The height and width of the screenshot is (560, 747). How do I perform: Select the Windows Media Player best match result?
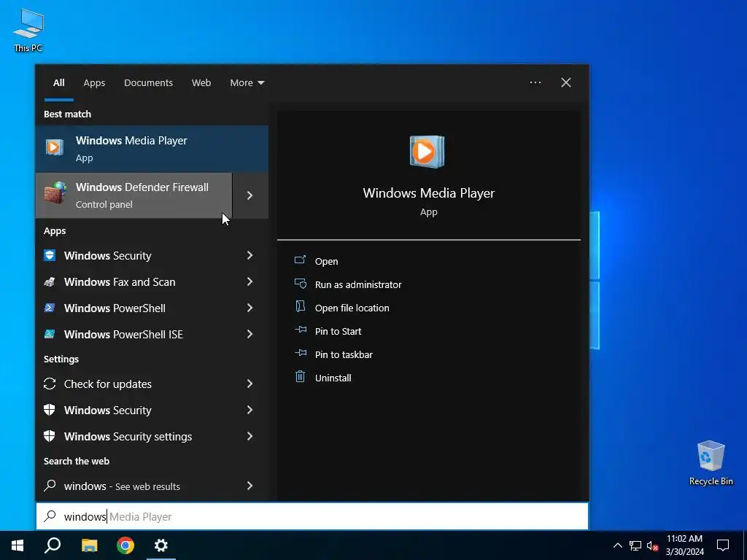(152, 149)
